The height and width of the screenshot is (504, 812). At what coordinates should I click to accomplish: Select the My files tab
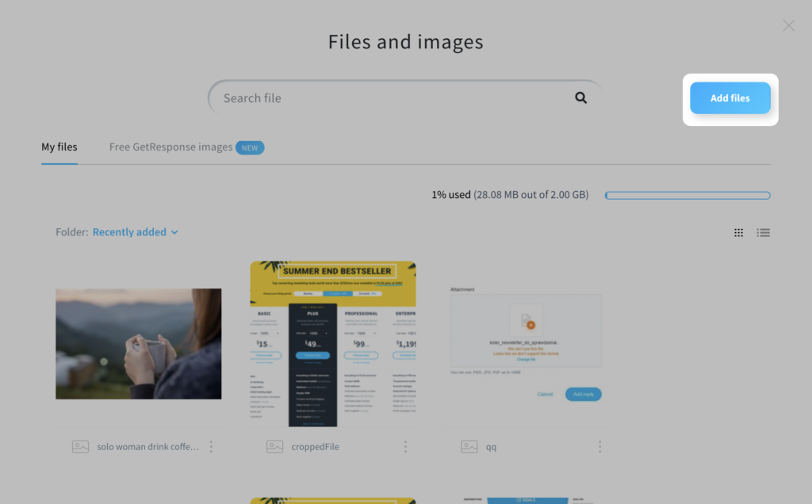point(59,147)
